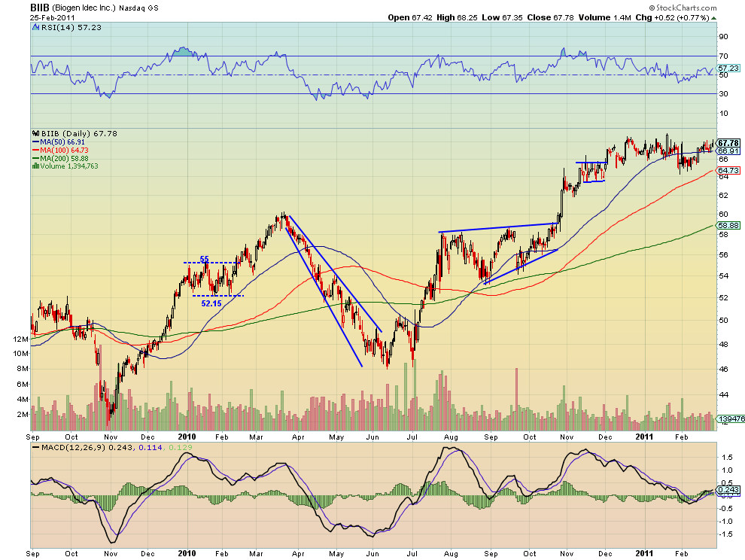
Task: Click the "Nasdaq GS" exchange label
Action: (138, 8)
